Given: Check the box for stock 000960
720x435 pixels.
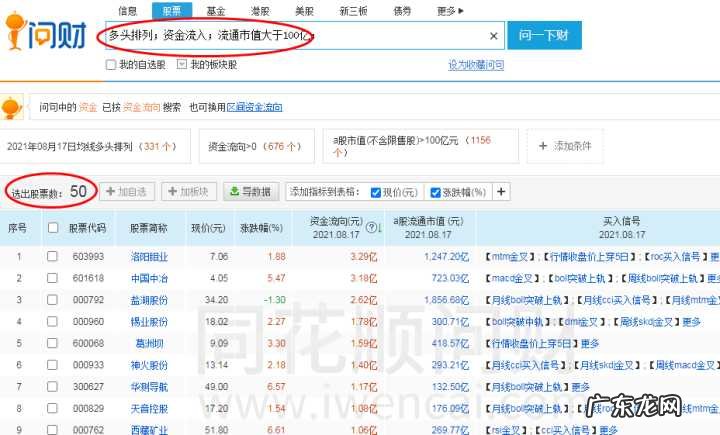Looking at the screenshot, I should (52, 321).
